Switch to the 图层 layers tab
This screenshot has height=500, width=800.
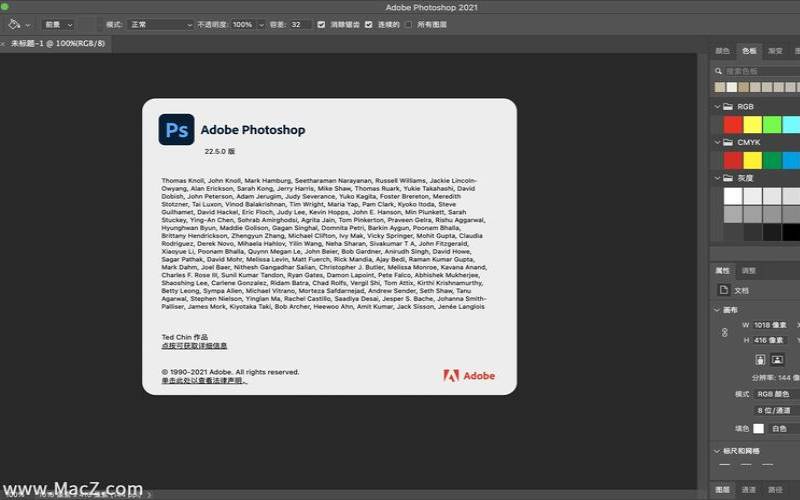click(x=722, y=490)
